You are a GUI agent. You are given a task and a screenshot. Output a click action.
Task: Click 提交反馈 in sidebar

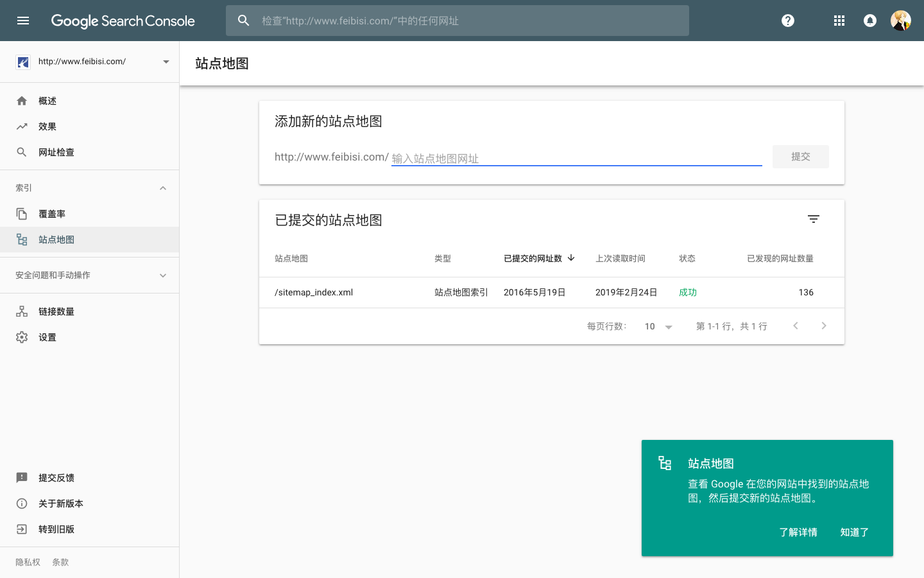(x=89, y=478)
